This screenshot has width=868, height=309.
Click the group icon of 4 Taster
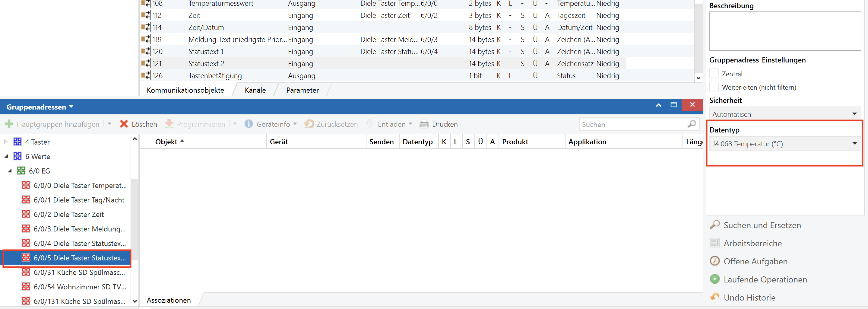(17, 142)
